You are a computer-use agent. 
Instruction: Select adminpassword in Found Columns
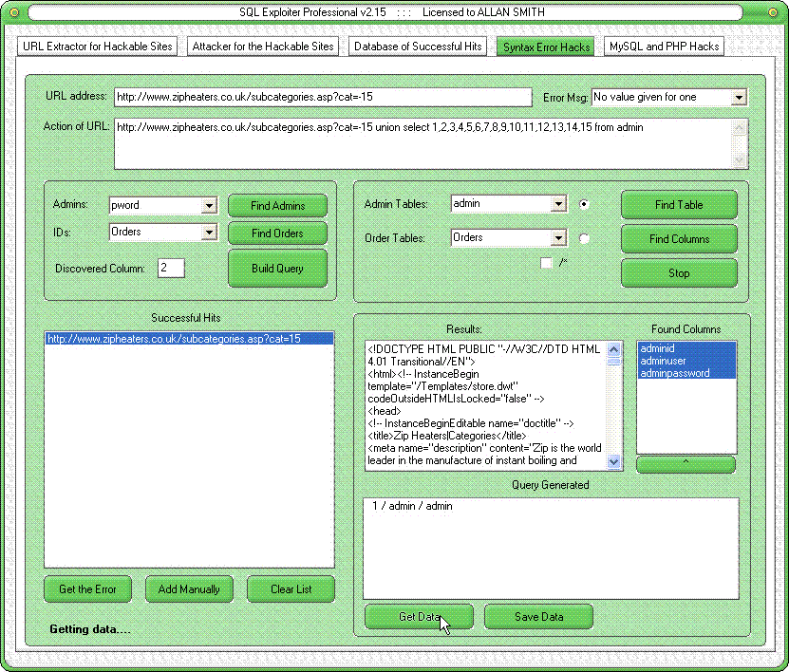686,373
